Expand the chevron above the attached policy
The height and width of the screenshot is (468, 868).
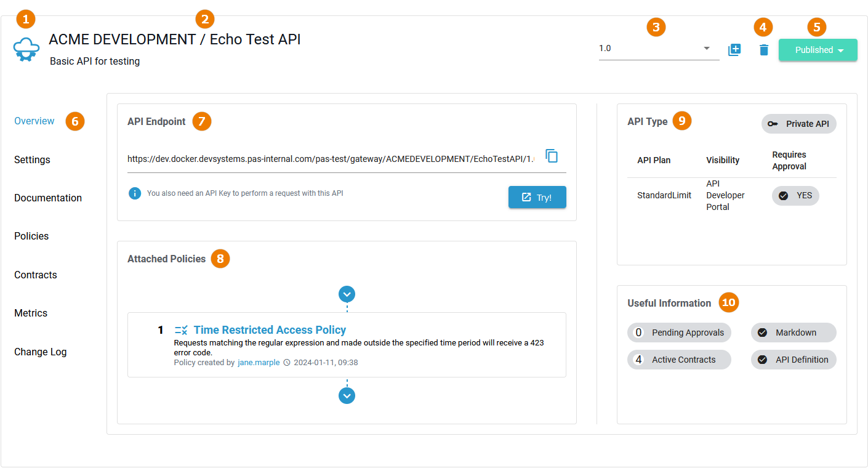click(347, 294)
